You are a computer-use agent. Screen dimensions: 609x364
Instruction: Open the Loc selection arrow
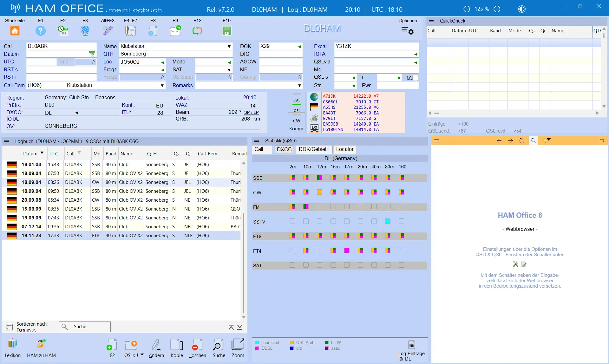162,62
